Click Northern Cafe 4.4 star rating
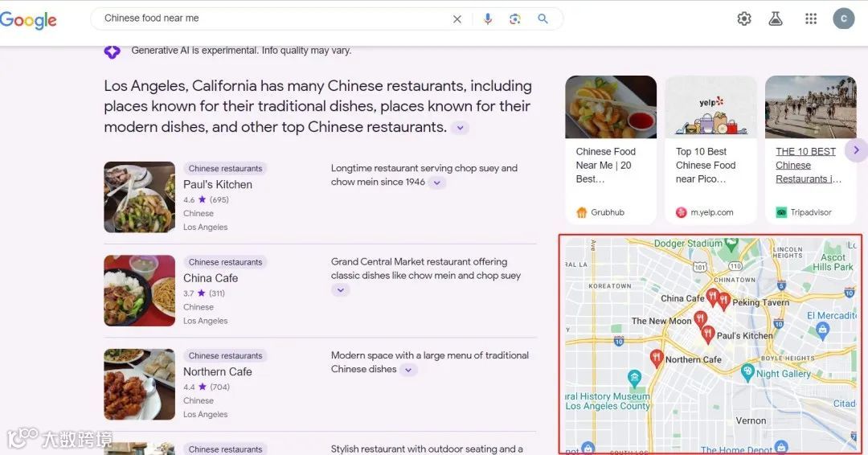Image resolution: width=868 pixels, height=455 pixels. coord(207,387)
